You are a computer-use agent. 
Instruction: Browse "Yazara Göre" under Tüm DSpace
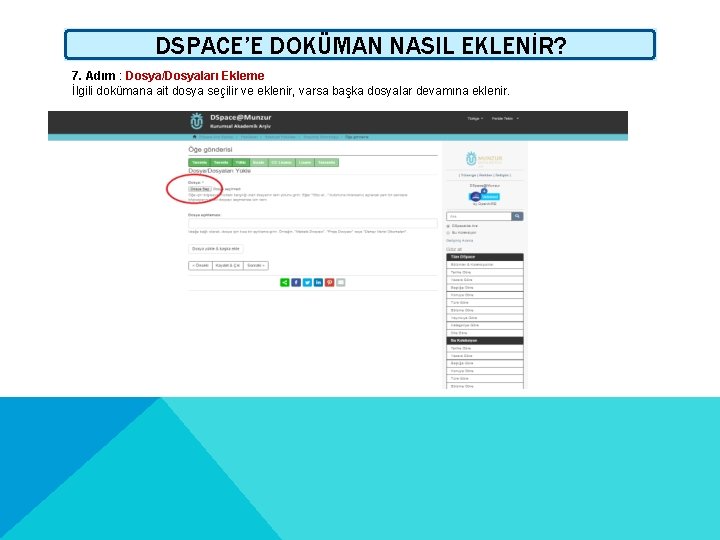point(484,280)
